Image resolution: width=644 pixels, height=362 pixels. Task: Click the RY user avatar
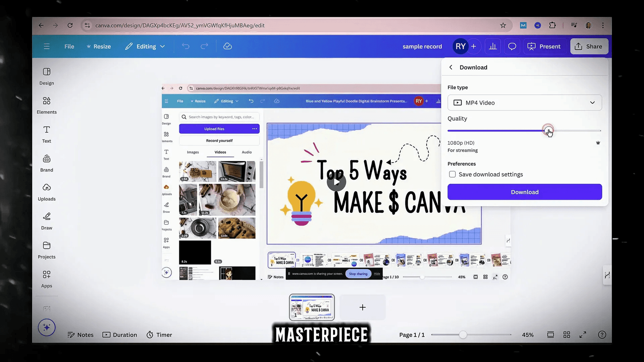click(x=460, y=46)
